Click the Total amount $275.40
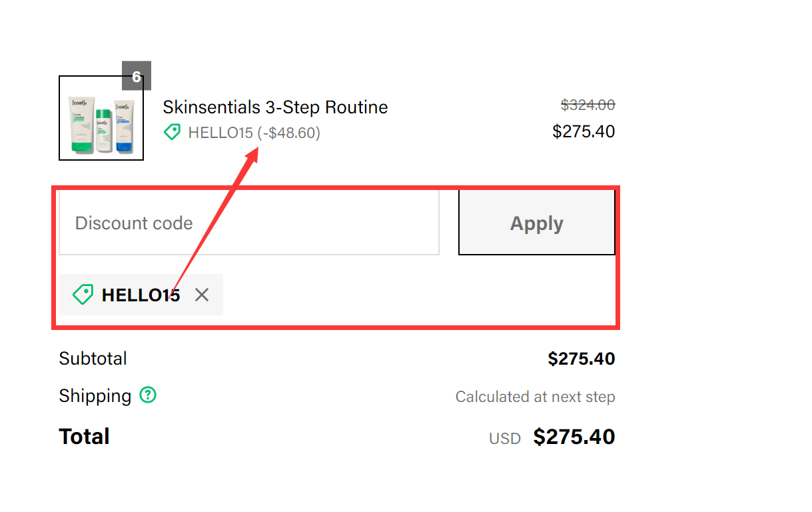The height and width of the screenshot is (512, 812). [574, 437]
